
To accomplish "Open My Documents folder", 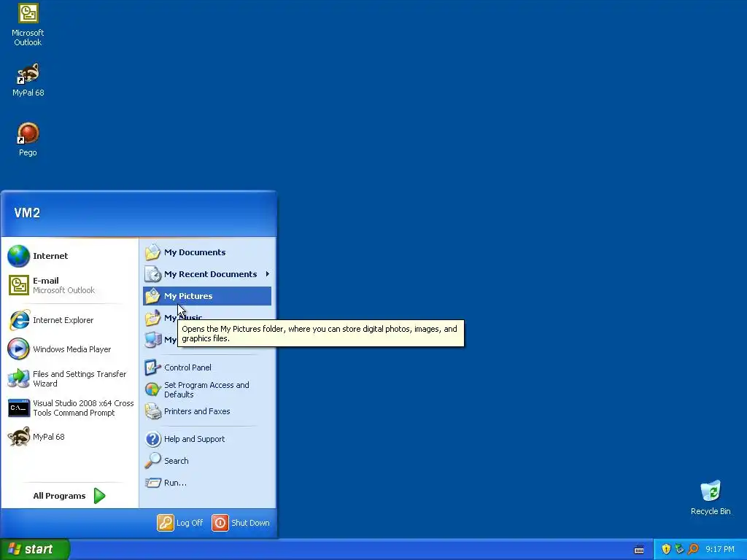I will pyautogui.click(x=207, y=252).
